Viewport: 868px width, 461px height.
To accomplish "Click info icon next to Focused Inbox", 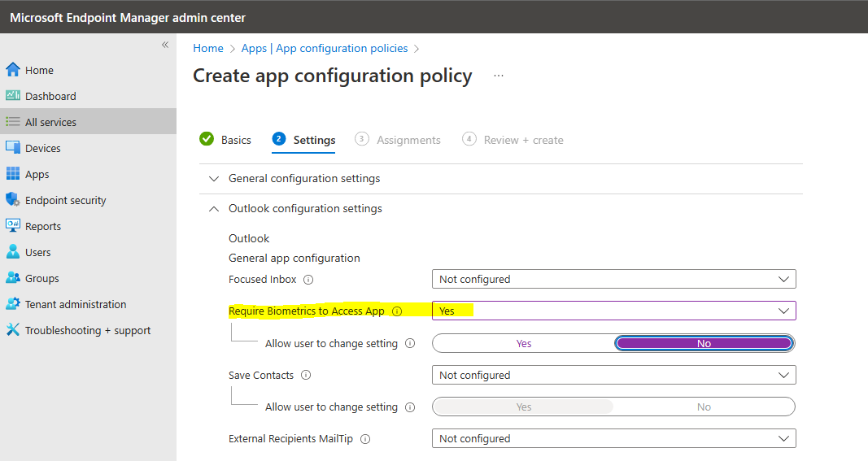I will pyautogui.click(x=308, y=280).
